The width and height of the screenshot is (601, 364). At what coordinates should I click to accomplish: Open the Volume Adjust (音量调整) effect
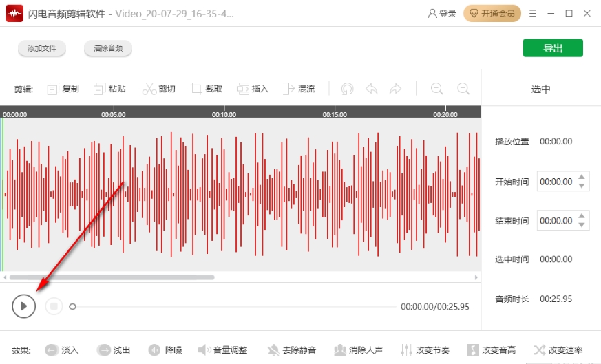(x=222, y=350)
